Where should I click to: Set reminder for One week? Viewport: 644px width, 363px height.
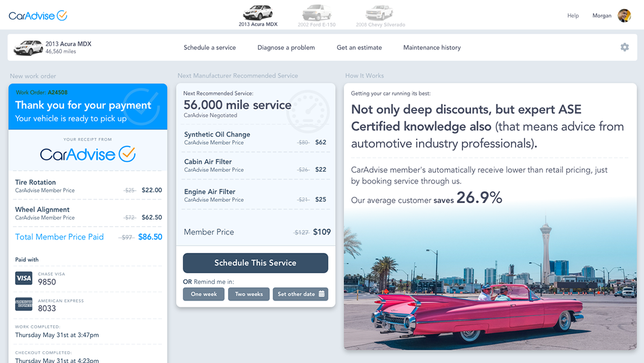[x=204, y=294]
